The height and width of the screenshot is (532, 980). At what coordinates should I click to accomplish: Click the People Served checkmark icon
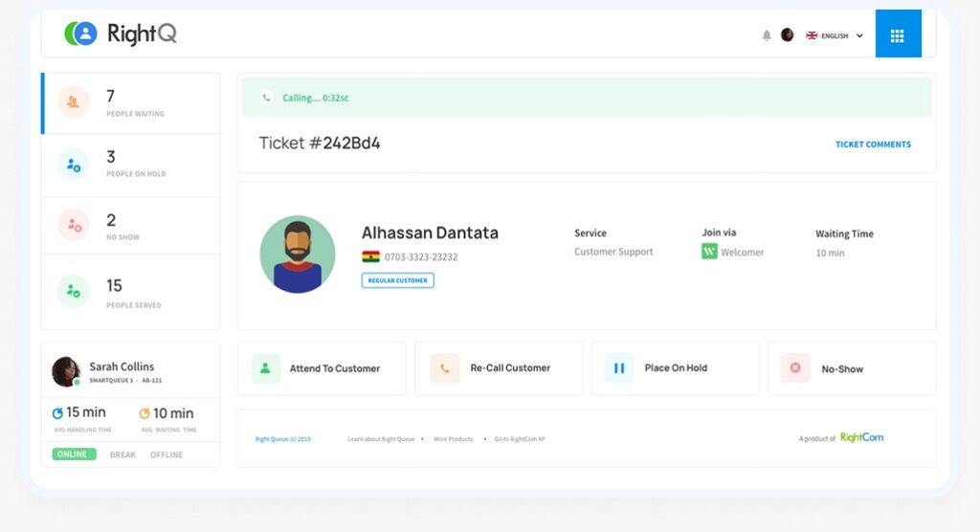pos(74,291)
